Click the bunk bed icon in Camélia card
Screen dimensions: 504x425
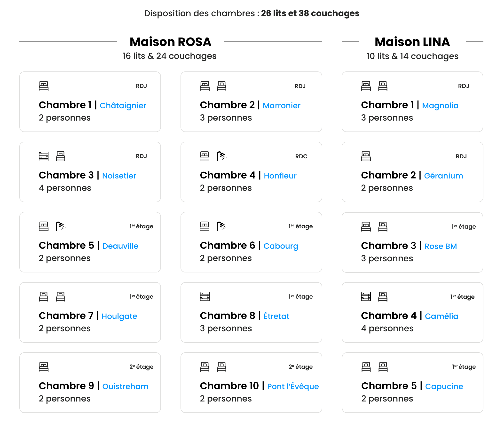tap(366, 297)
